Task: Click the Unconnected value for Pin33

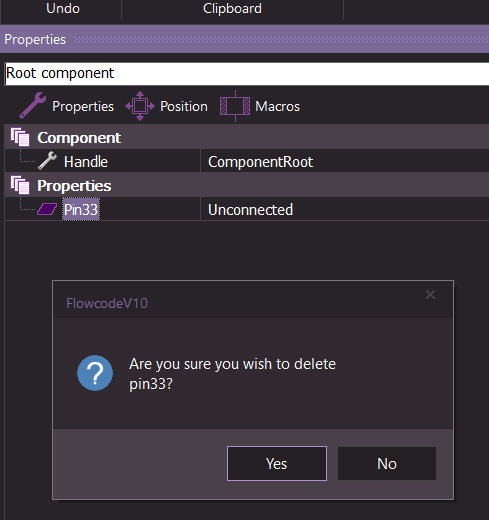Action: point(250,210)
